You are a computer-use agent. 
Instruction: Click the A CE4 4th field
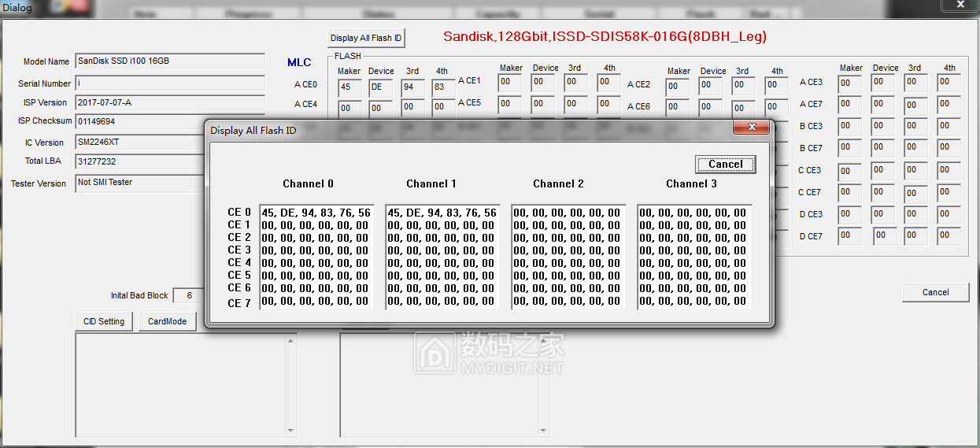point(443,108)
